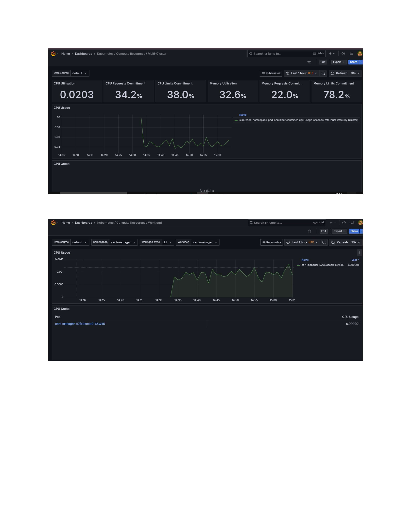411x532 pixels.
Task: Click the CPU Requests Commitment 34.2% panel
Action: tap(129, 91)
